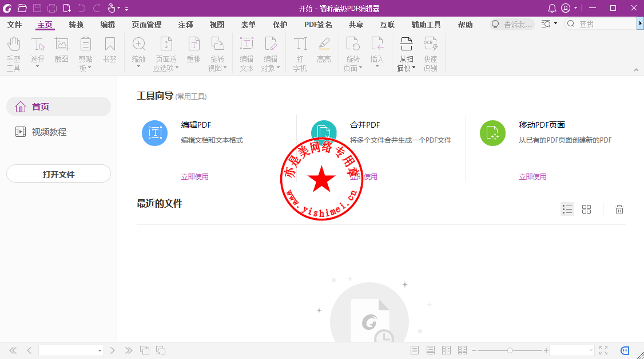
Task: Enable continuous facing view mode
Action: coord(463,350)
